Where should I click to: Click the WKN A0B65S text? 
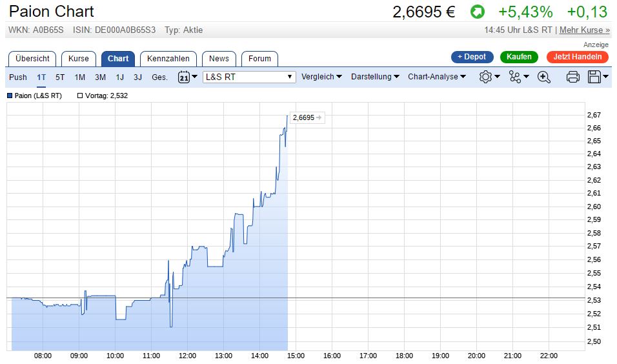(35, 30)
